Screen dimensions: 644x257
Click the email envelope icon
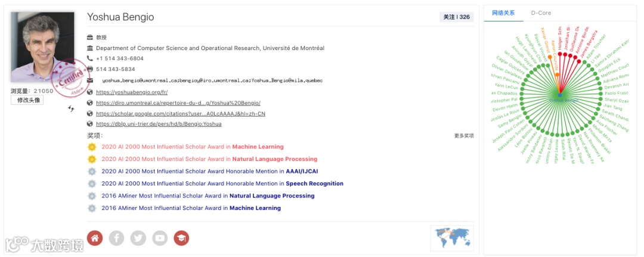(90, 80)
